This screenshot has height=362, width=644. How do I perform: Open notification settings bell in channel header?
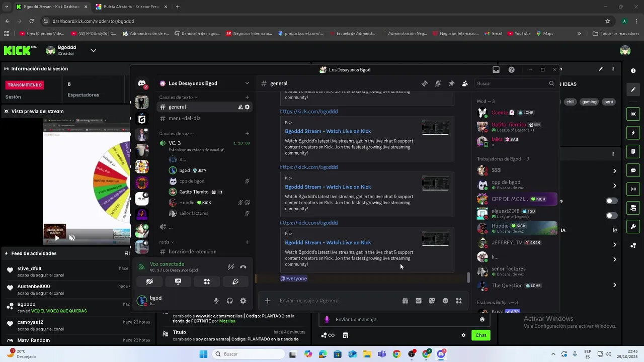(438, 83)
